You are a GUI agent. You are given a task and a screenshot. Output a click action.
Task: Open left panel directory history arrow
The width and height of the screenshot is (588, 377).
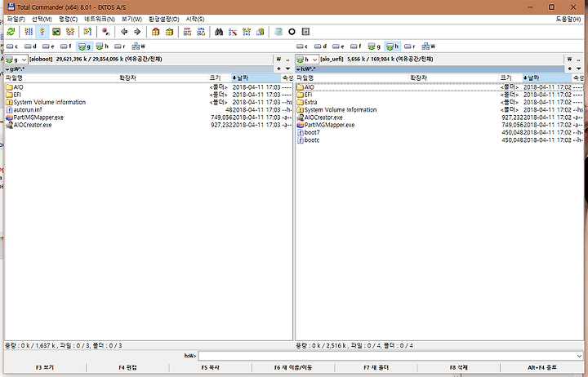tap(287, 69)
